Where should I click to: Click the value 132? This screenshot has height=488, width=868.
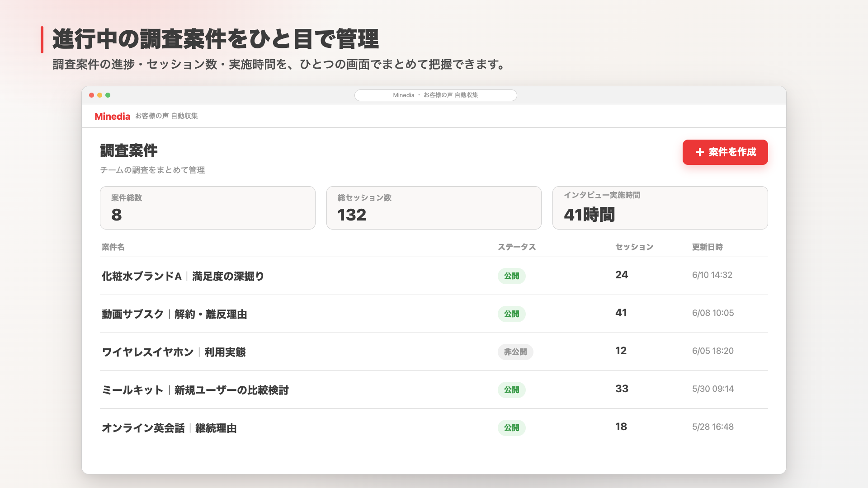tap(352, 215)
